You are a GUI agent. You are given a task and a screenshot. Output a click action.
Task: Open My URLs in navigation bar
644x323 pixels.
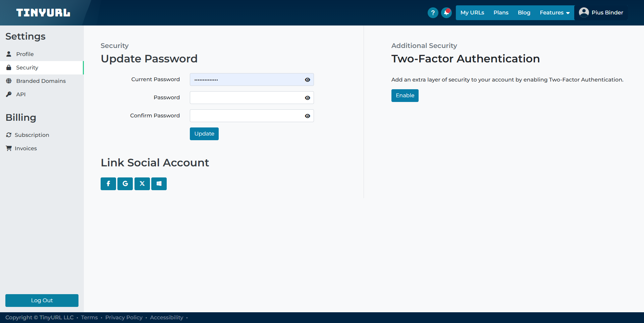click(472, 13)
